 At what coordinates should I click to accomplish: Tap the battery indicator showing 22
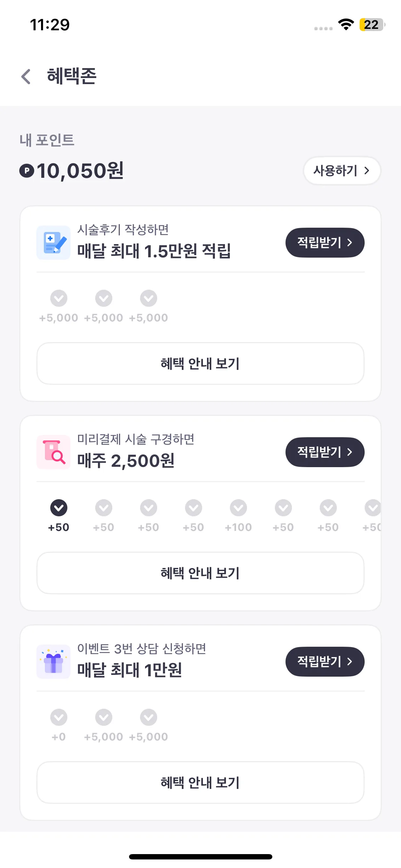pos(372,25)
